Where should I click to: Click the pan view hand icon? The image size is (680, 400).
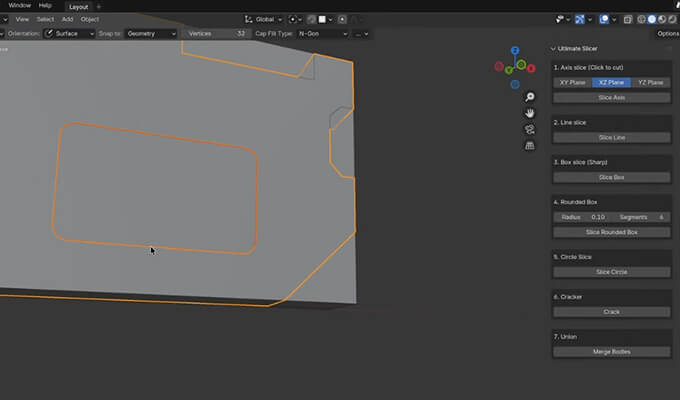click(530, 113)
